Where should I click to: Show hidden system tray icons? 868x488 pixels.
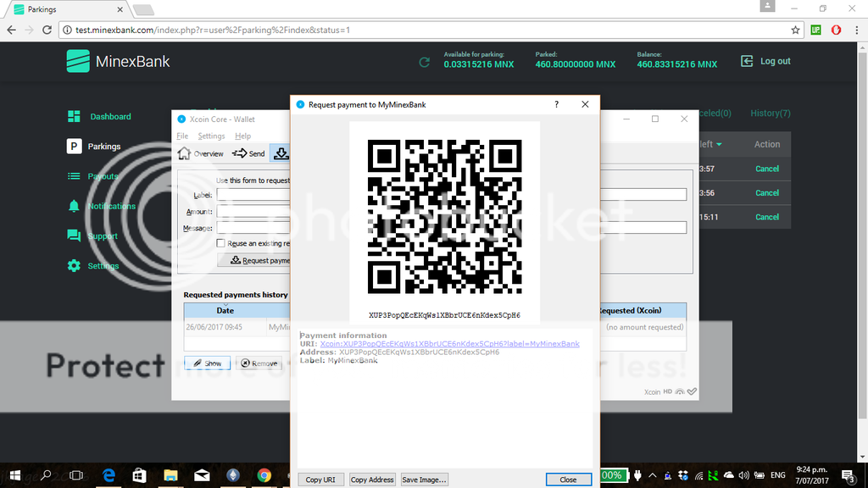coord(653,475)
